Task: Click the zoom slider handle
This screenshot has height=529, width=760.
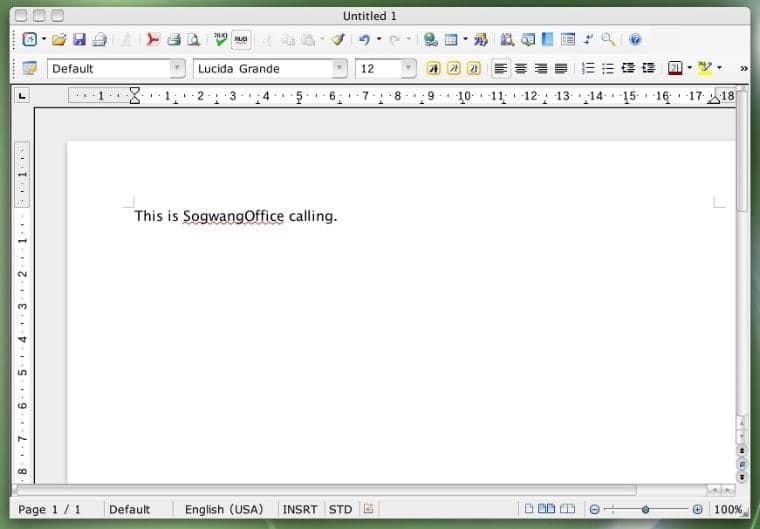Action: tap(645, 509)
